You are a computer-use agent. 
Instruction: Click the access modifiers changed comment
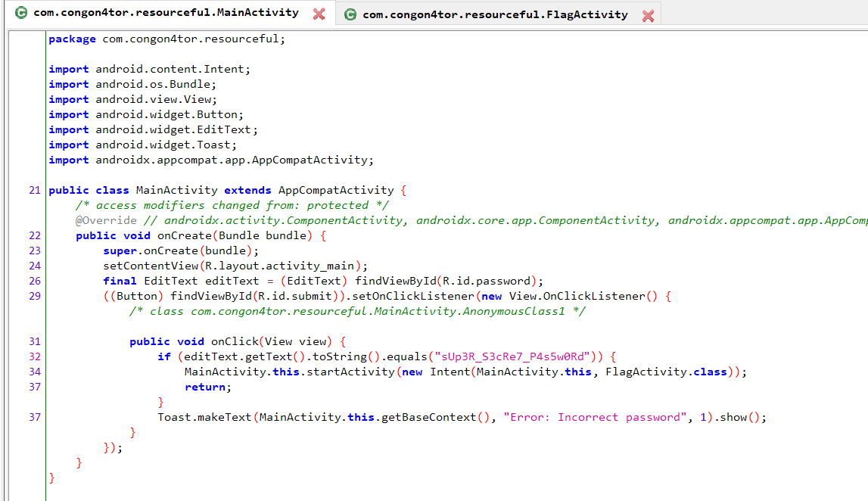pos(232,205)
